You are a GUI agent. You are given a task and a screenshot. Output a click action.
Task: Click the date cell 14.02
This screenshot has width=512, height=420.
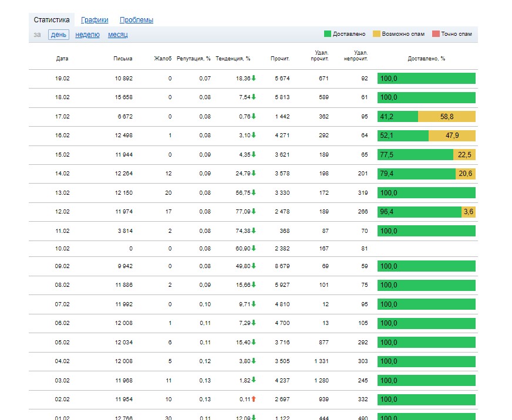(x=62, y=174)
